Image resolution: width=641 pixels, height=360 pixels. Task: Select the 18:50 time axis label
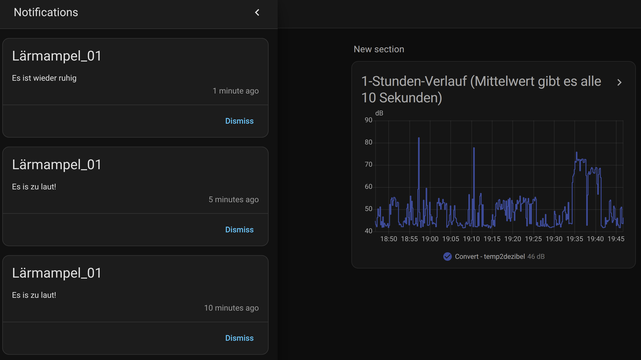388,239
